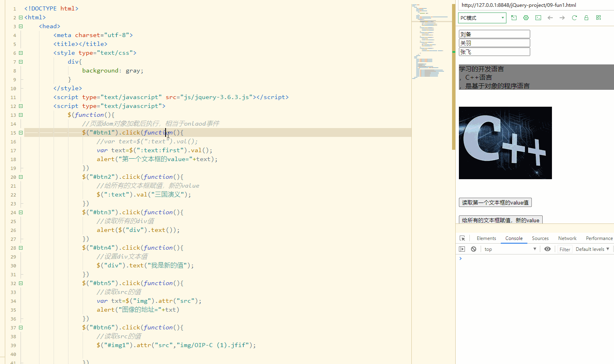Focus the 刘备 text box

point(494,34)
